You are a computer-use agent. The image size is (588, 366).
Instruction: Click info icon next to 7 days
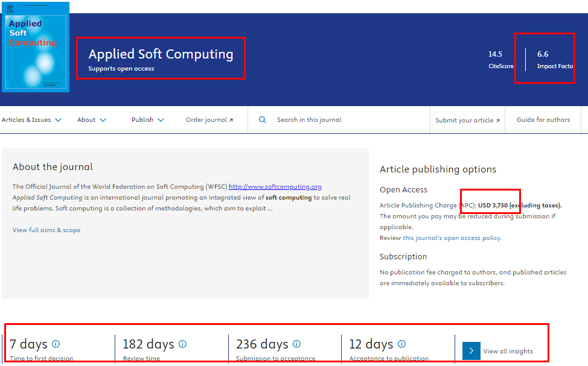click(x=56, y=344)
